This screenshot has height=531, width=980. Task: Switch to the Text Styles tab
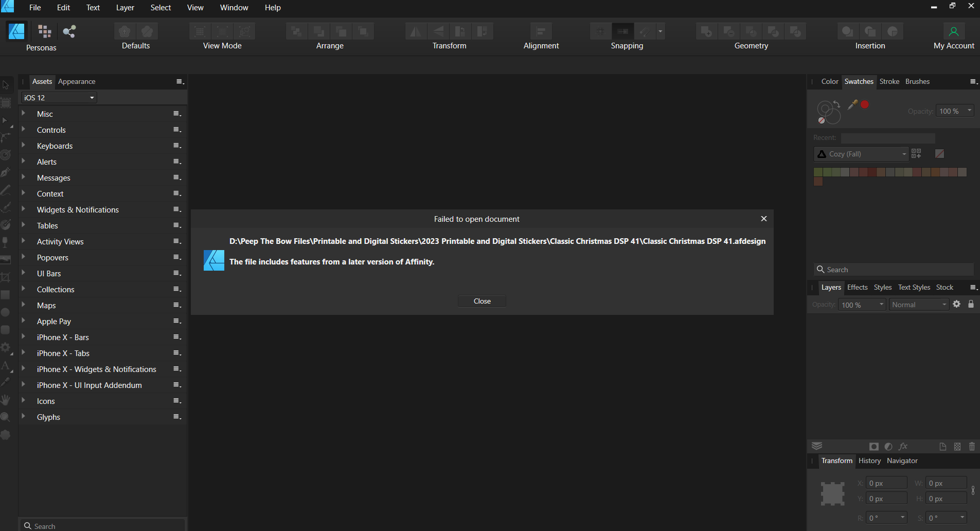point(914,287)
